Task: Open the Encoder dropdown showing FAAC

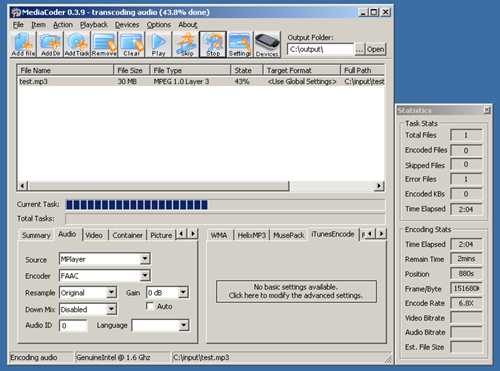Action: (145, 275)
